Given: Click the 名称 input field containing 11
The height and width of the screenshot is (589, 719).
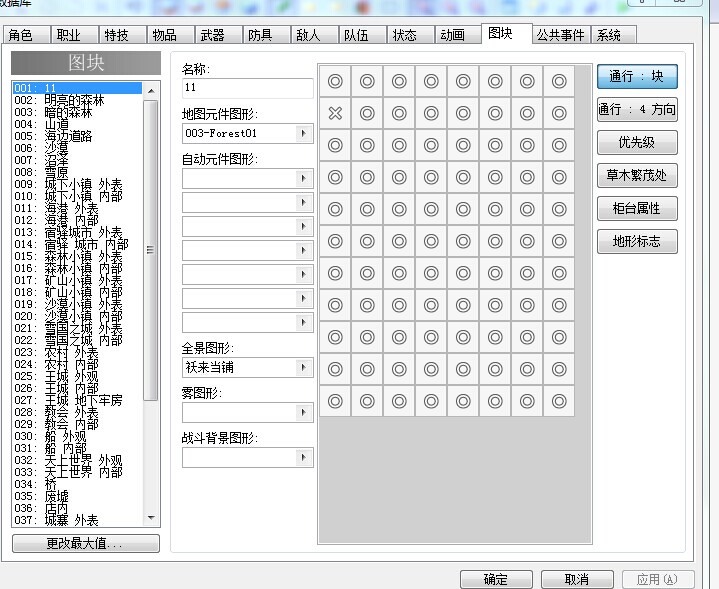Looking at the screenshot, I should (x=247, y=88).
